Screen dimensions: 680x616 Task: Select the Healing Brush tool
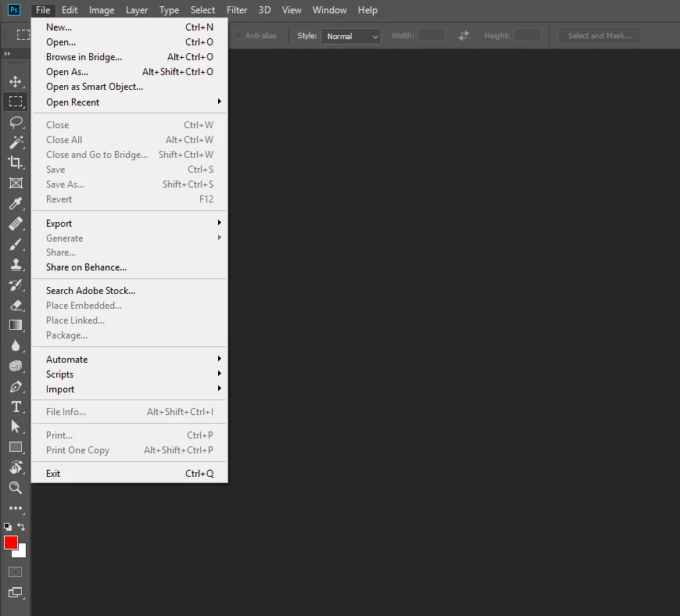[x=16, y=224]
